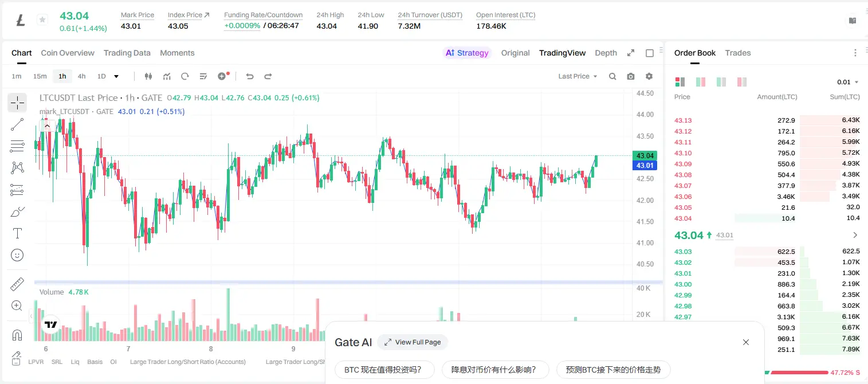This screenshot has width=868, height=384.
Task: Open the indicator templates list icon
Action: click(203, 76)
